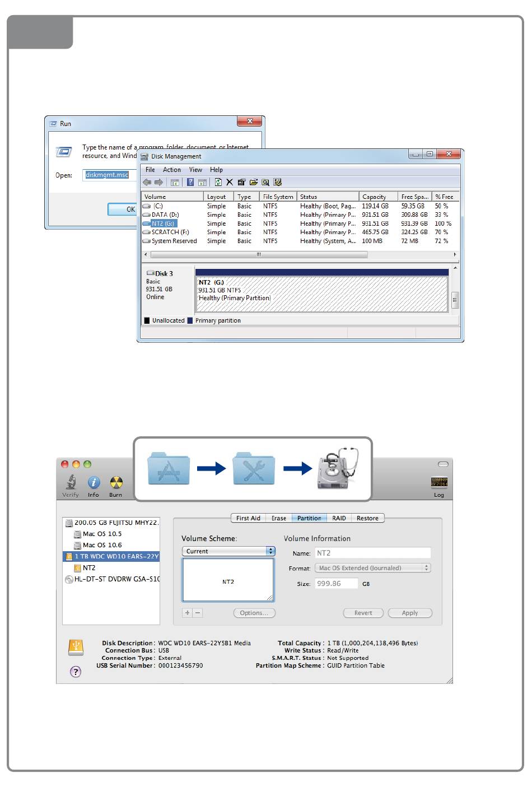Image resolution: width=532 pixels, height=787 pixels.
Task: Click the blue Help icon in Disk Management toolbar
Action: [x=190, y=182]
